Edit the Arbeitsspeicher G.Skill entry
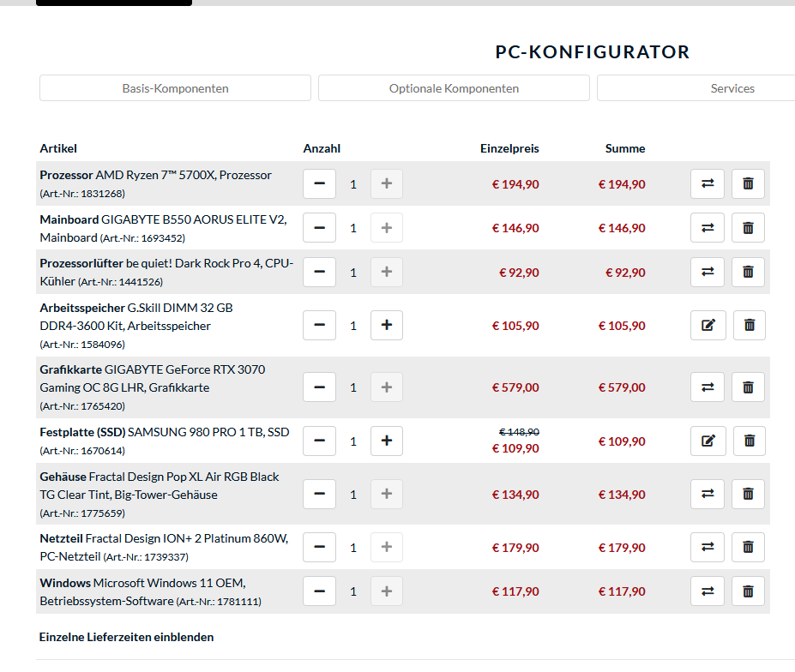Image resolution: width=795 pixels, height=672 pixels. point(708,325)
